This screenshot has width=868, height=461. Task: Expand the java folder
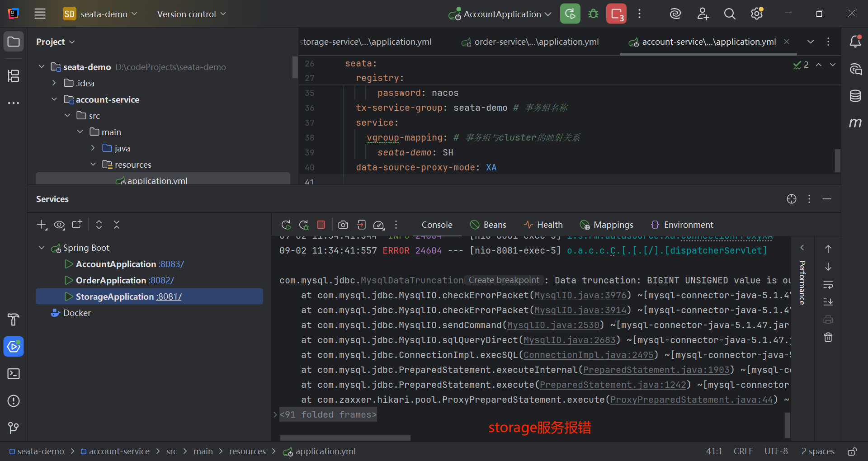tap(93, 148)
